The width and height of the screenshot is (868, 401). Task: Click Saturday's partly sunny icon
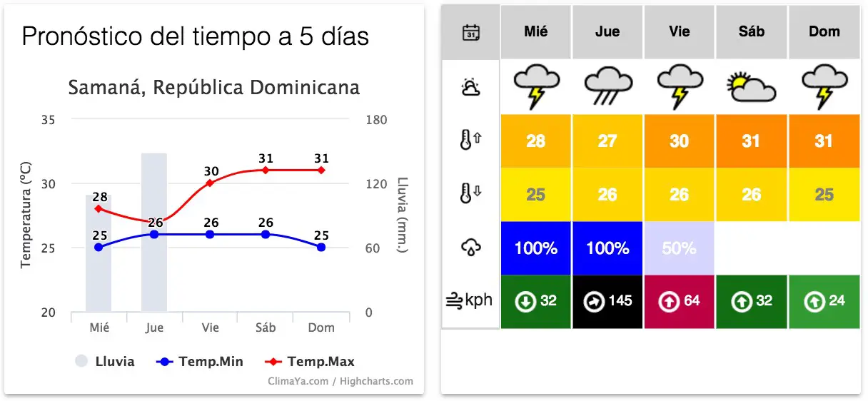(x=750, y=87)
